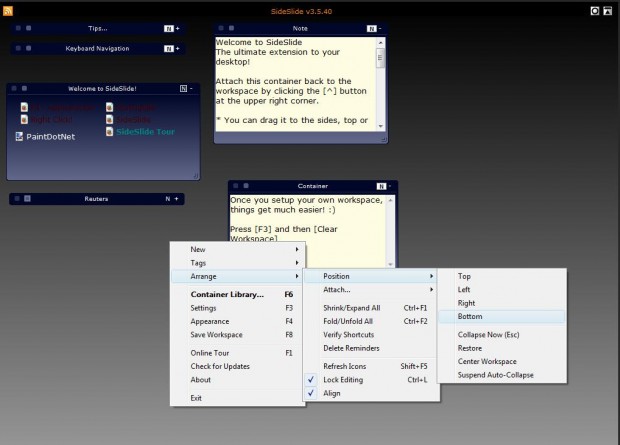Click second square button in Reuters header
Screen dimensions: 620x445
point(27,199)
